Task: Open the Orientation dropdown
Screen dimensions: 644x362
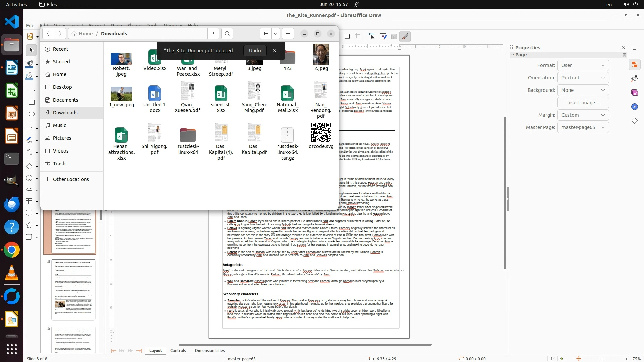Action: (x=583, y=78)
